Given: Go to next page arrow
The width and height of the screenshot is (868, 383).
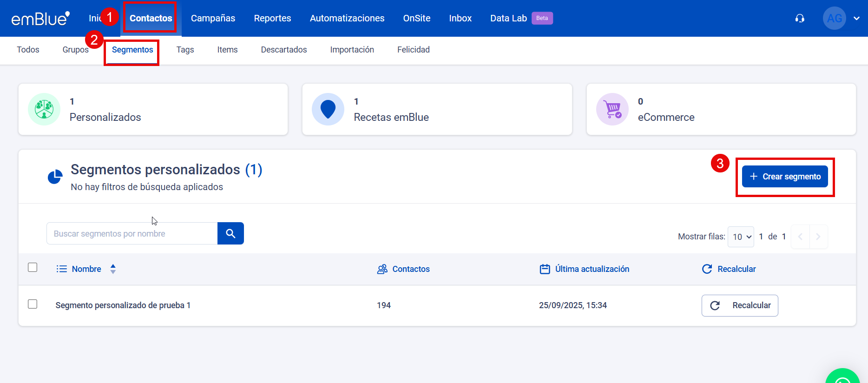Looking at the screenshot, I should click(818, 237).
